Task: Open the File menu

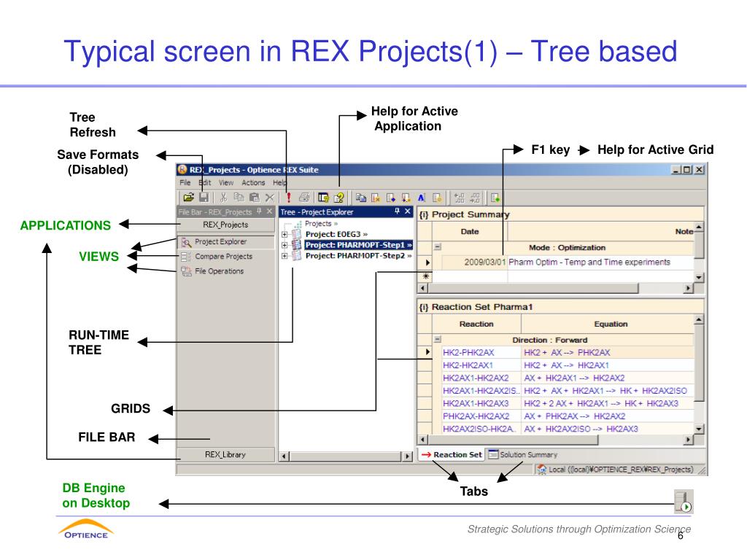Action: (185, 183)
